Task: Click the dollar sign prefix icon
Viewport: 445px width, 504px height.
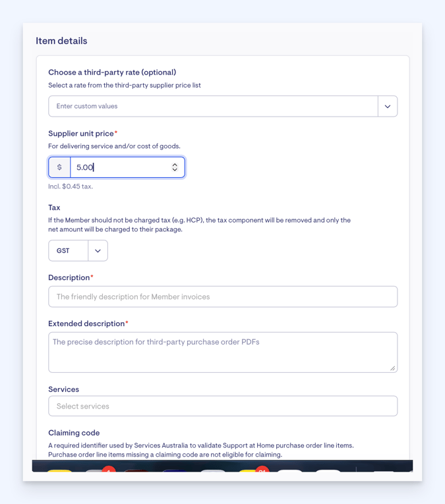Action: 59,167
